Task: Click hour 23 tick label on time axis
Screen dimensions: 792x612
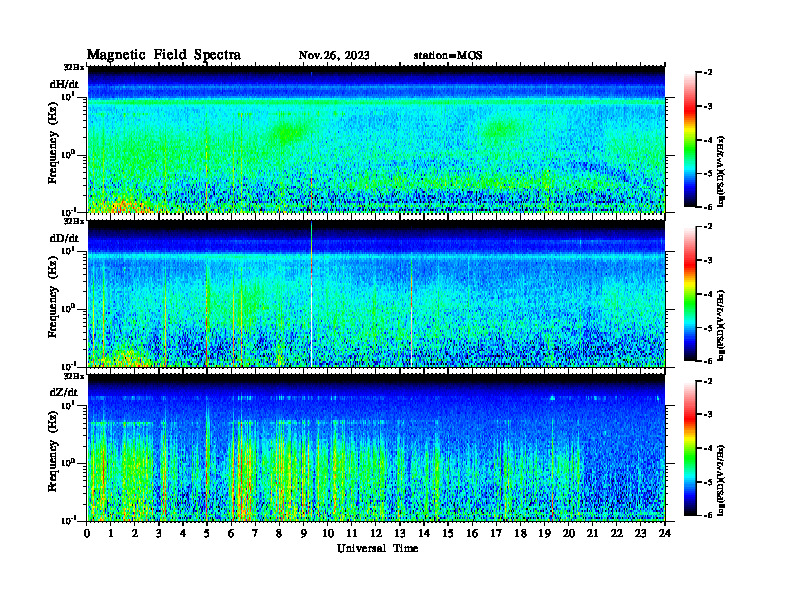Action: (x=640, y=534)
